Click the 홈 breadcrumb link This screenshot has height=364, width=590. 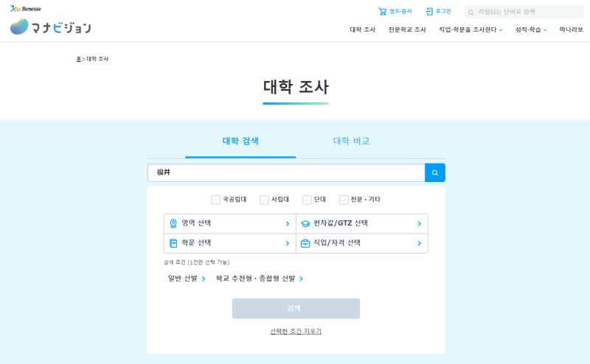click(78, 59)
